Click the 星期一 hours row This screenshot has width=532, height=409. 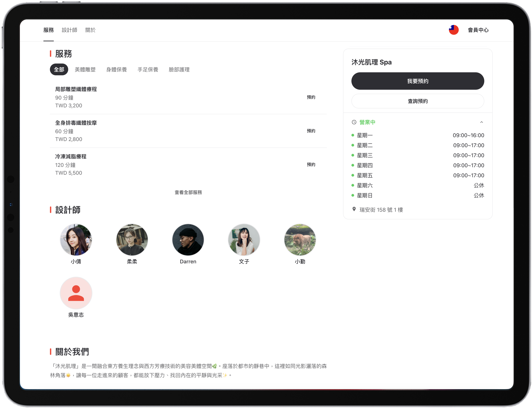[x=417, y=135]
